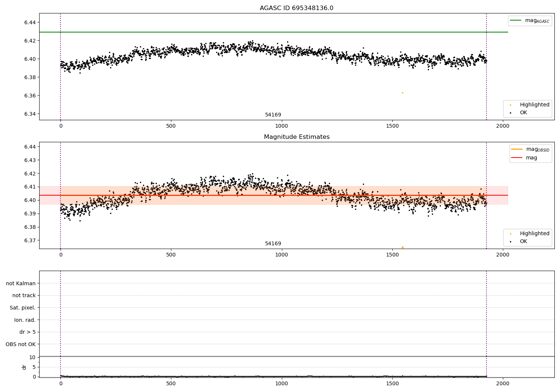Click the dr y-axis label in the bottom plot
This screenshot has width=560, height=392.
pyautogui.click(x=24, y=367)
